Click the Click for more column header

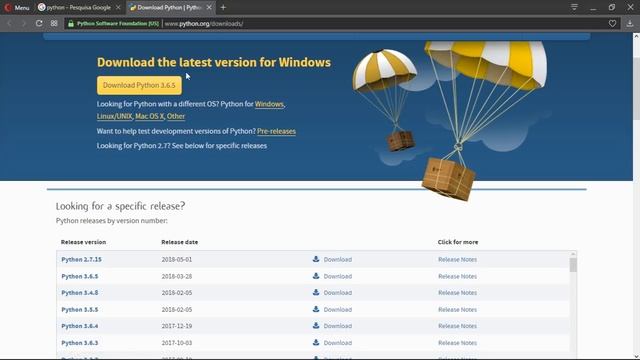[x=458, y=242]
